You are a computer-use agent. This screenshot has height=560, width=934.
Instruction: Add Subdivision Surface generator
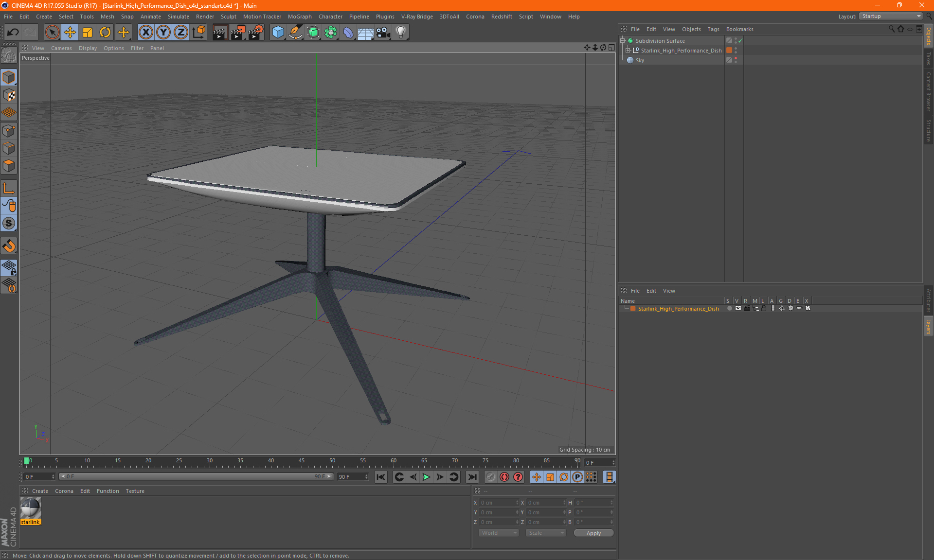click(x=313, y=32)
